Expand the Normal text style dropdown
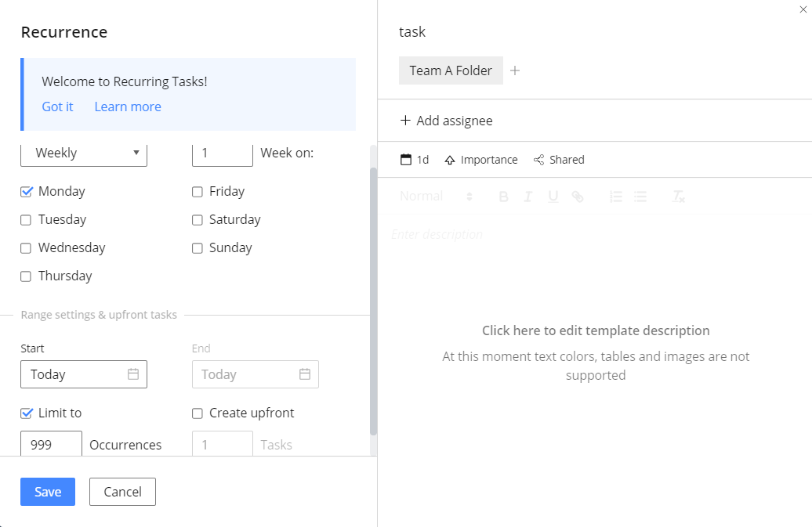The width and height of the screenshot is (812, 527). pos(436,197)
